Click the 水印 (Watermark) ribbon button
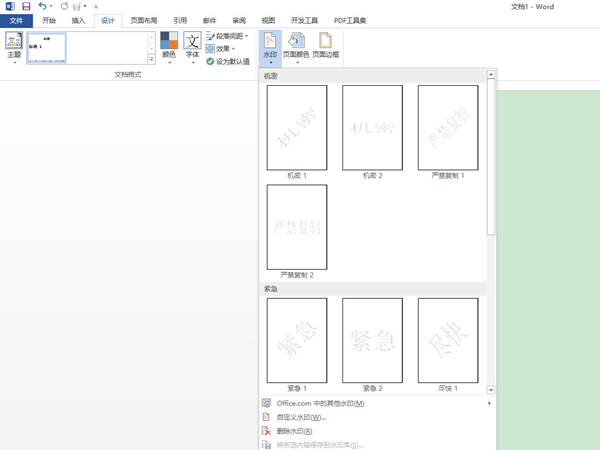600x450 pixels. (270, 47)
